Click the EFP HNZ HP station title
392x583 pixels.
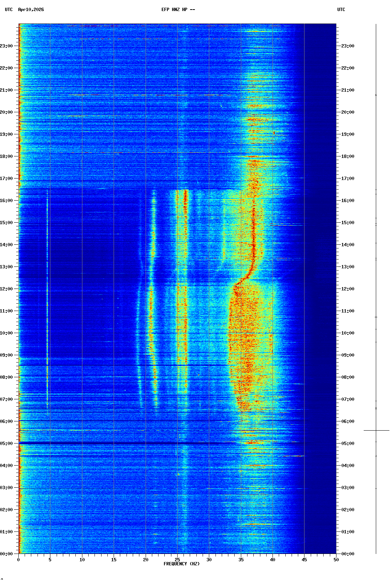[178, 10]
